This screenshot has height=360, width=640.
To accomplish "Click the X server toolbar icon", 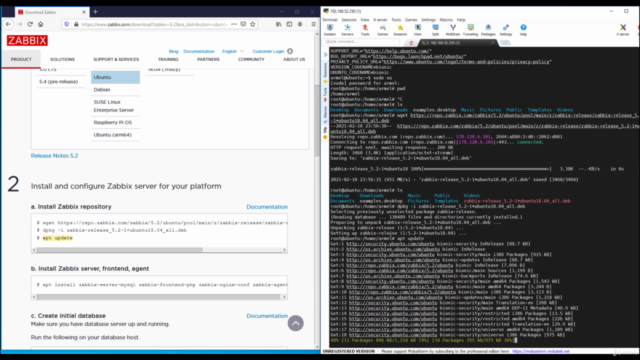I will click(x=623, y=29).
